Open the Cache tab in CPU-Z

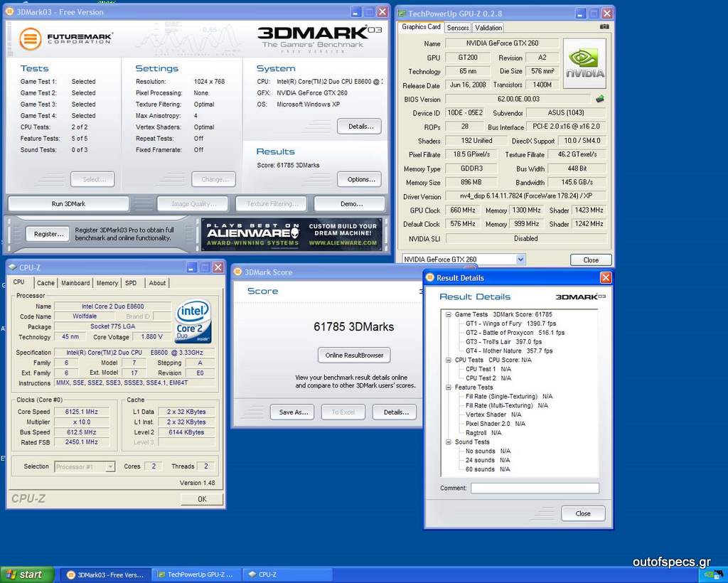coord(45,283)
